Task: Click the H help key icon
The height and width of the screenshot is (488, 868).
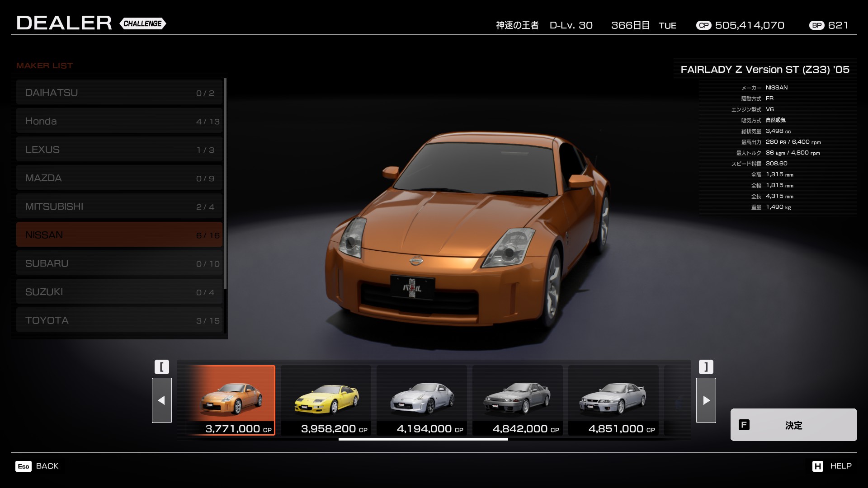Action: [817, 466]
